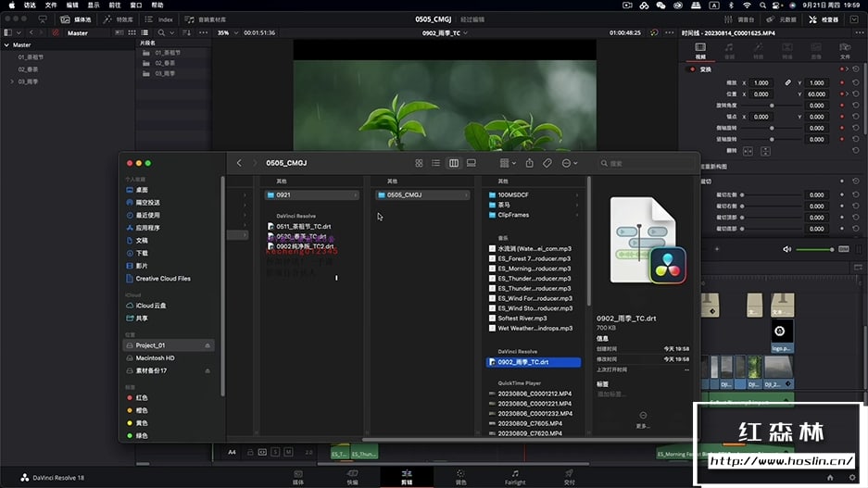Open the 35% viewer zoom dropdown
The height and width of the screenshot is (488, 868).
(x=225, y=32)
